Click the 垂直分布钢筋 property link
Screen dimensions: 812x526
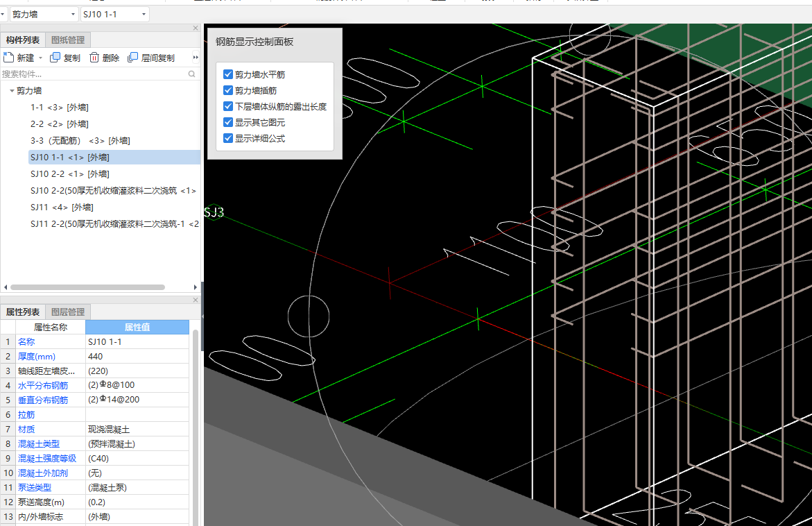coord(43,400)
